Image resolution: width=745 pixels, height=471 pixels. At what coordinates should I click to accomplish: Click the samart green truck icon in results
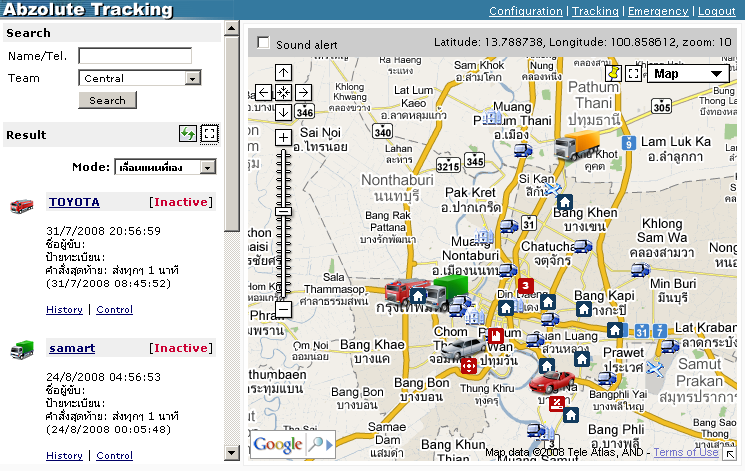click(x=22, y=350)
